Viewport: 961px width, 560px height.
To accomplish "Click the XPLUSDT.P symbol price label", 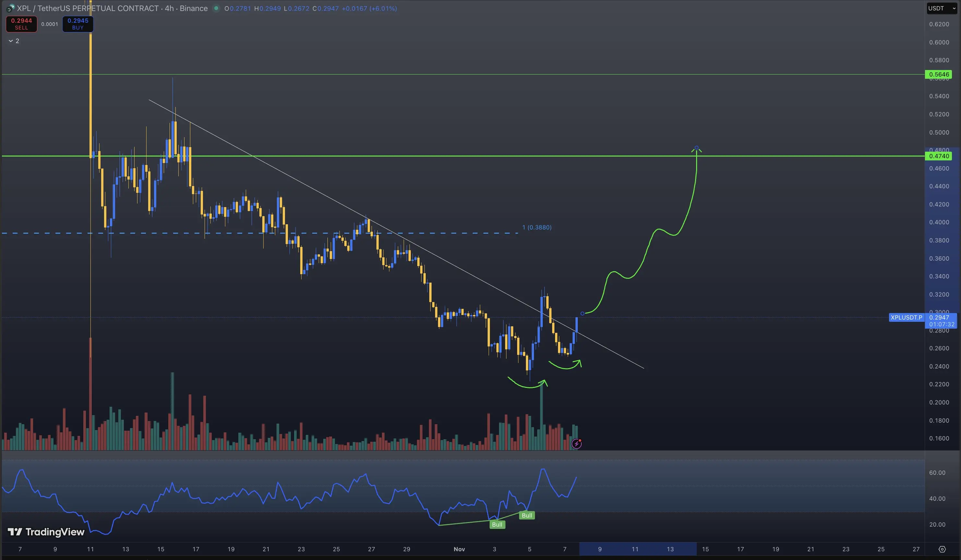I will tap(906, 317).
